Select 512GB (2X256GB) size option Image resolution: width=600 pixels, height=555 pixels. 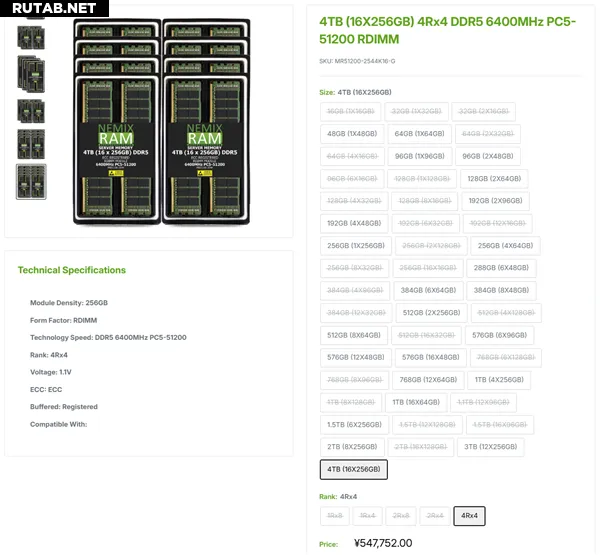coord(432,312)
